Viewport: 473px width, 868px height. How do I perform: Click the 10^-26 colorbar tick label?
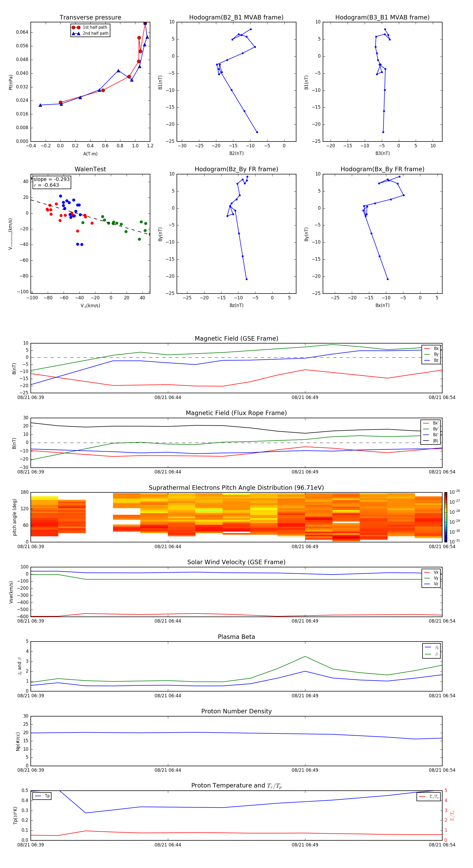454,492
